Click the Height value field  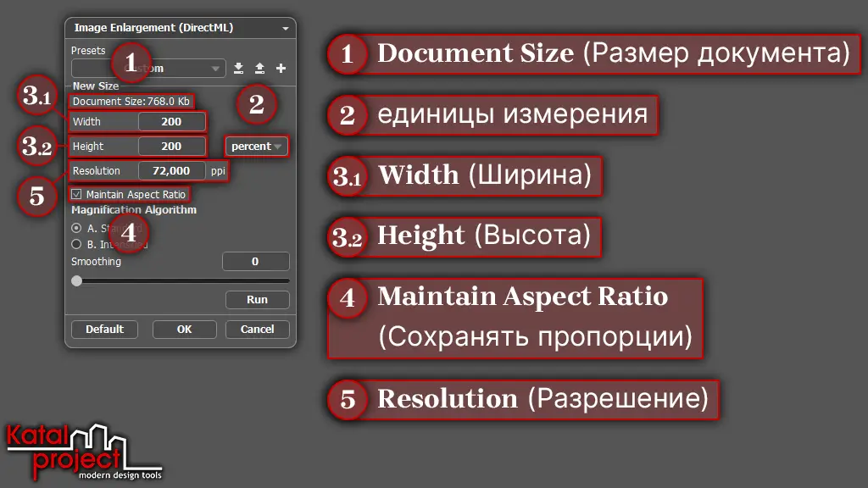pos(171,147)
